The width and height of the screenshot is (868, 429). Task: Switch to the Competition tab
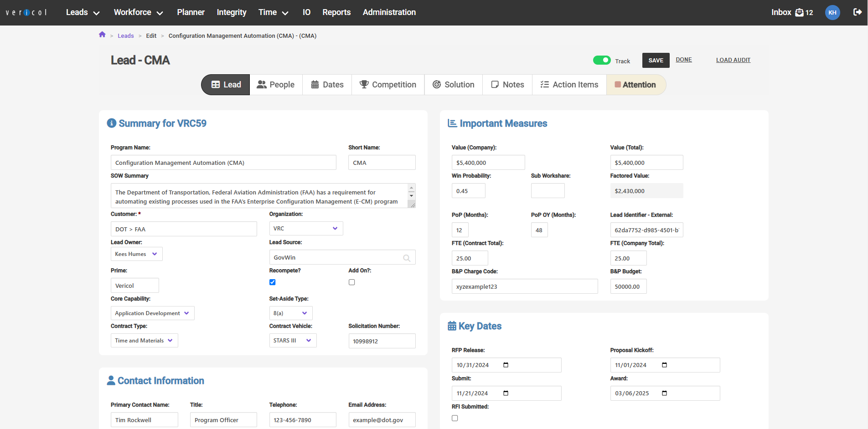388,85
